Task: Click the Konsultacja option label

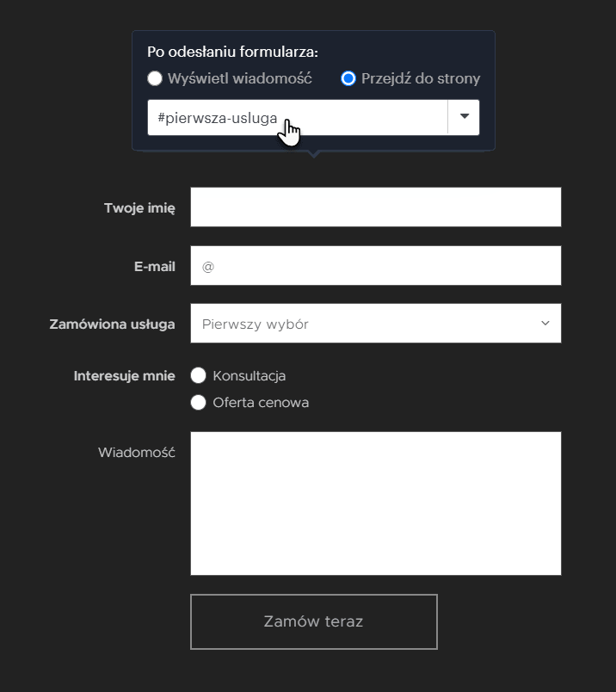Action: pos(249,376)
